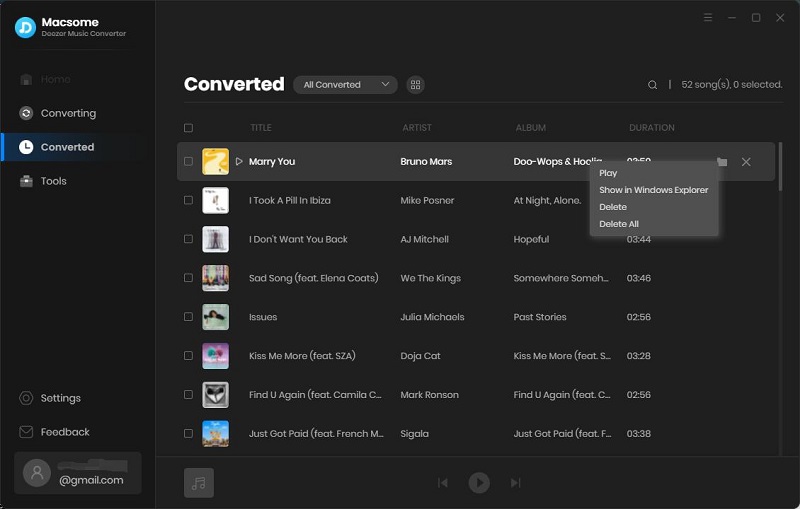The height and width of the screenshot is (509, 800).
Task: Check the I Took A Pill In Ibiza checkbox
Action: (188, 200)
